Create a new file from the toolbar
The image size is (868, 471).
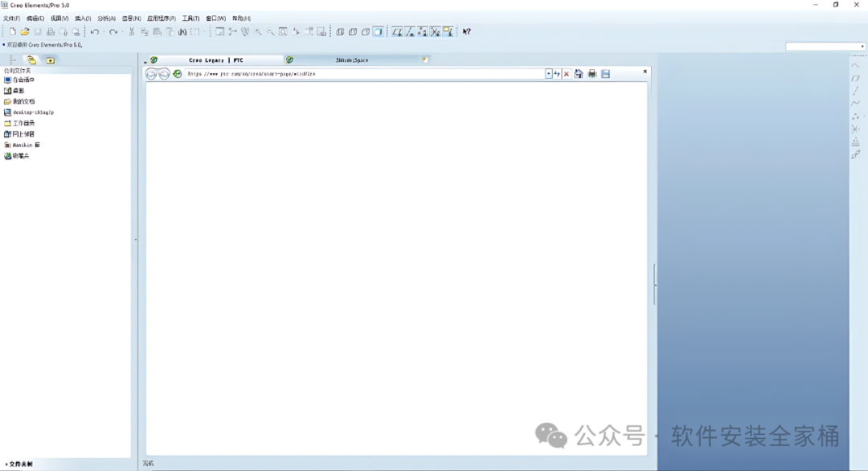pyautogui.click(x=12, y=31)
